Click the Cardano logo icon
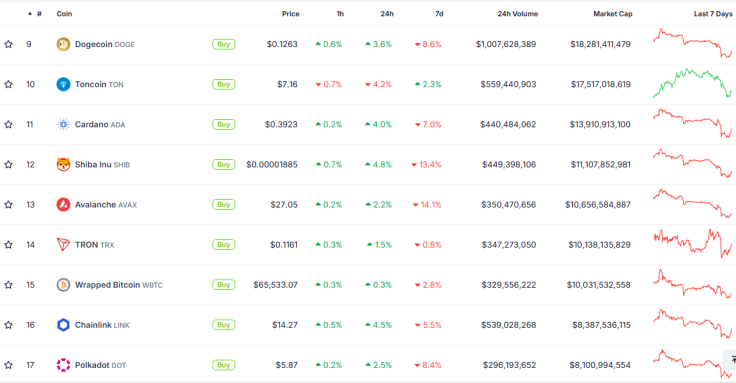 coord(63,124)
